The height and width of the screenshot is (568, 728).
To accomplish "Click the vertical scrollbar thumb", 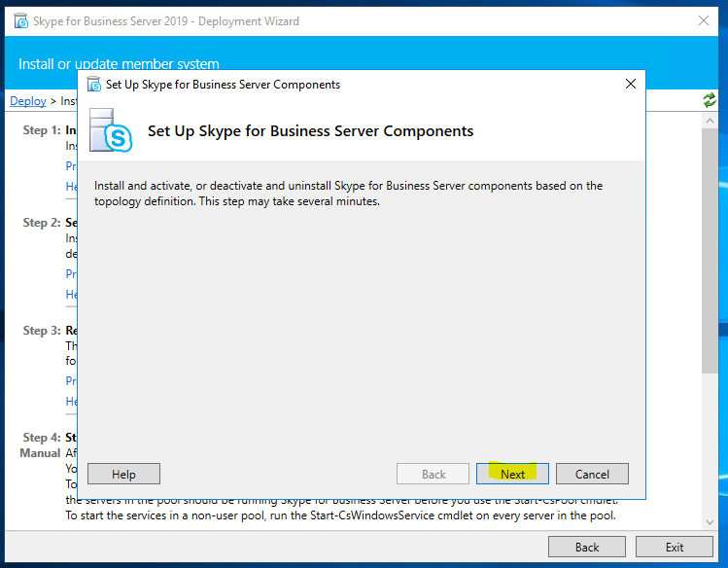I will coord(711,253).
